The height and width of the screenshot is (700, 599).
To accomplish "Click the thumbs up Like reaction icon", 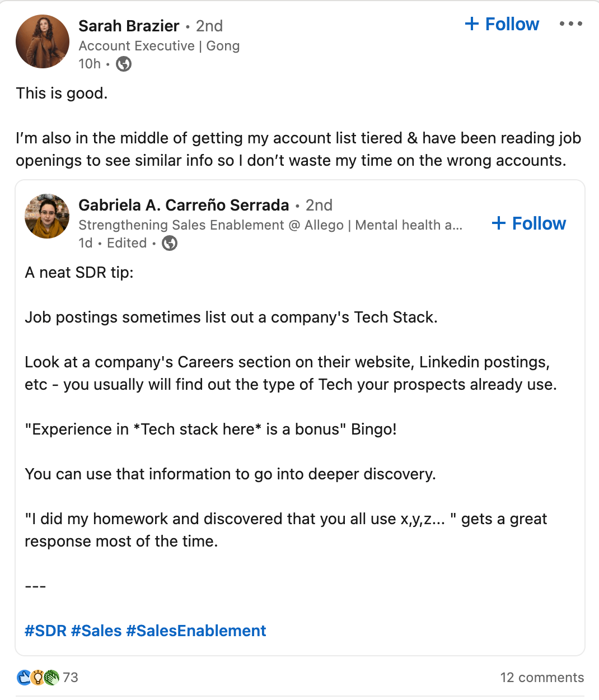I will (24, 677).
